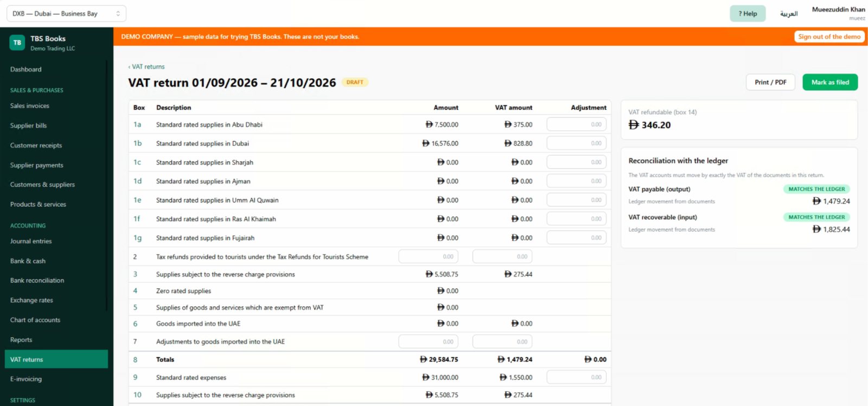Viewport: 868px width, 406px height.
Task: Open the Help button
Action: pos(748,14)
